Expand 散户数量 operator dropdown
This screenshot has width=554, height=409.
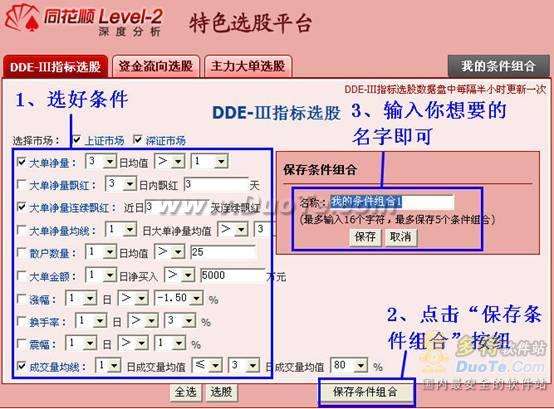(x=170, y=252)
